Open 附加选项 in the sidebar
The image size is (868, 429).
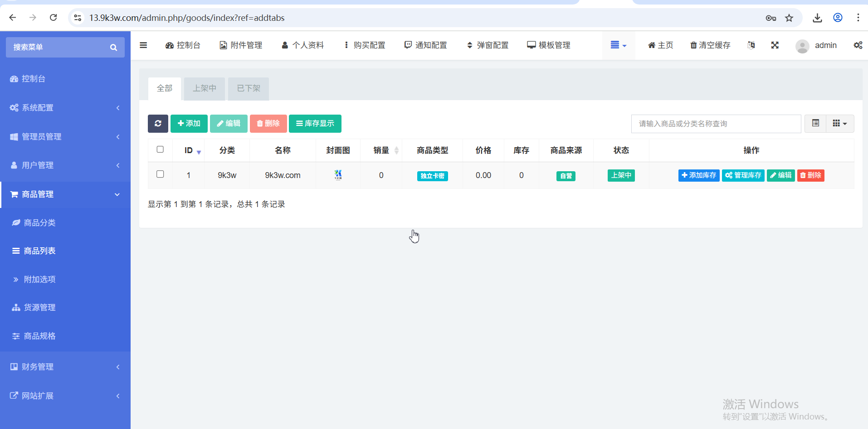pos(65,280)
